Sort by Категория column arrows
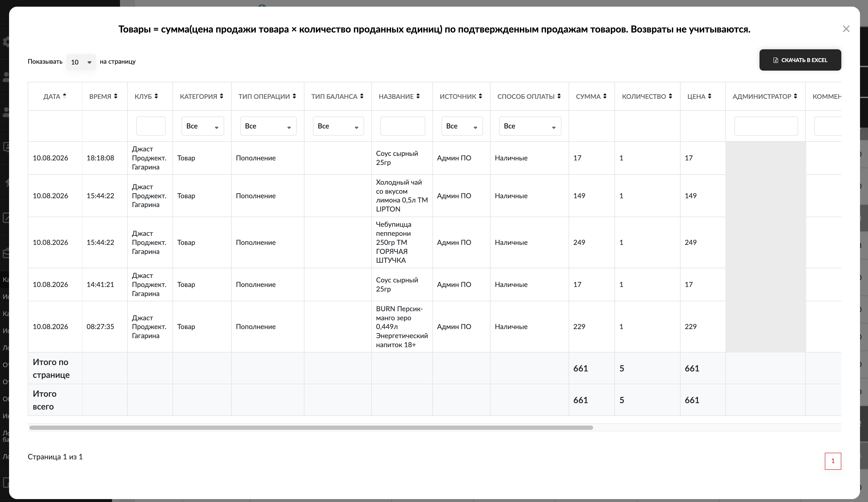 pos(222,96)
